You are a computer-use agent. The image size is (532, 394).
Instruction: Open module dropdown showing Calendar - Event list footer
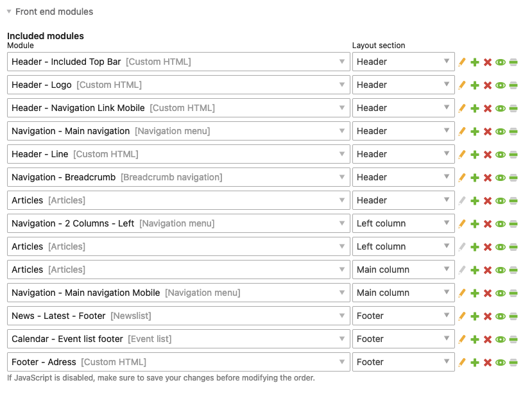coord(178,339)
